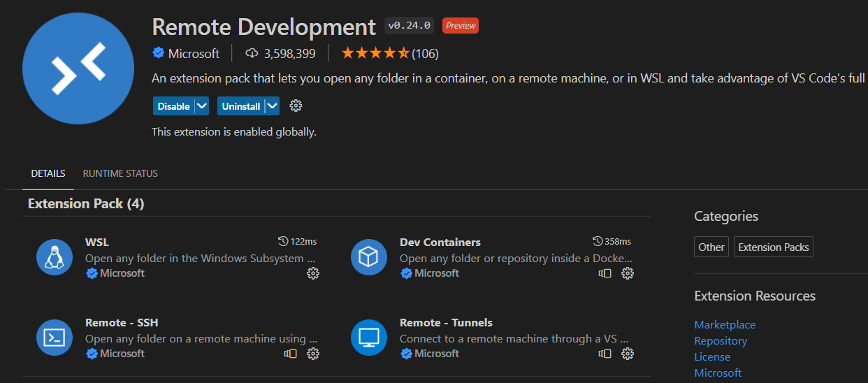Open the Repository resource link

click(721, 340)
